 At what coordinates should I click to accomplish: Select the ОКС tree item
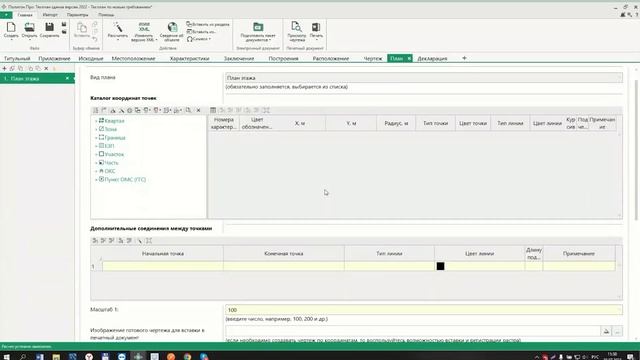[110, 171]
